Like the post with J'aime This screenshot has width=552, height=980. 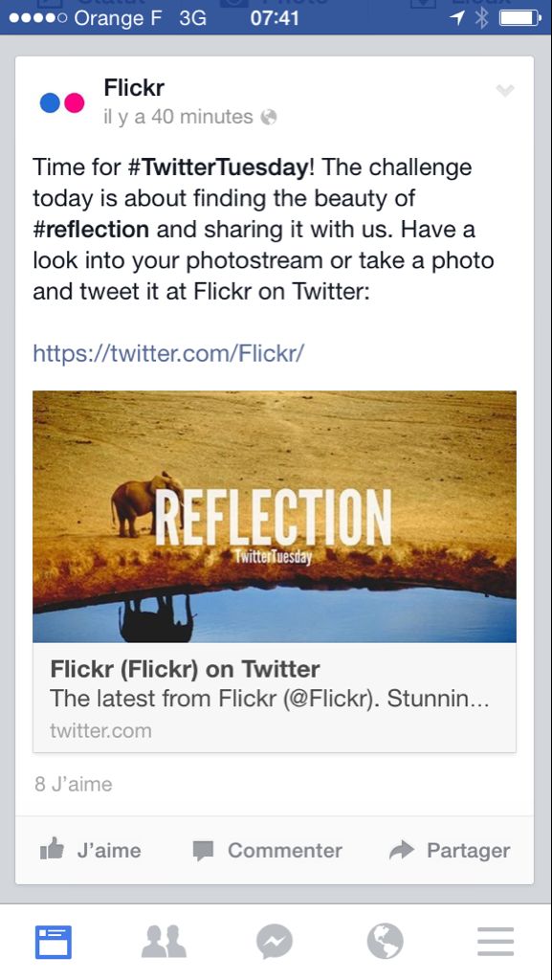click(91, 850)
